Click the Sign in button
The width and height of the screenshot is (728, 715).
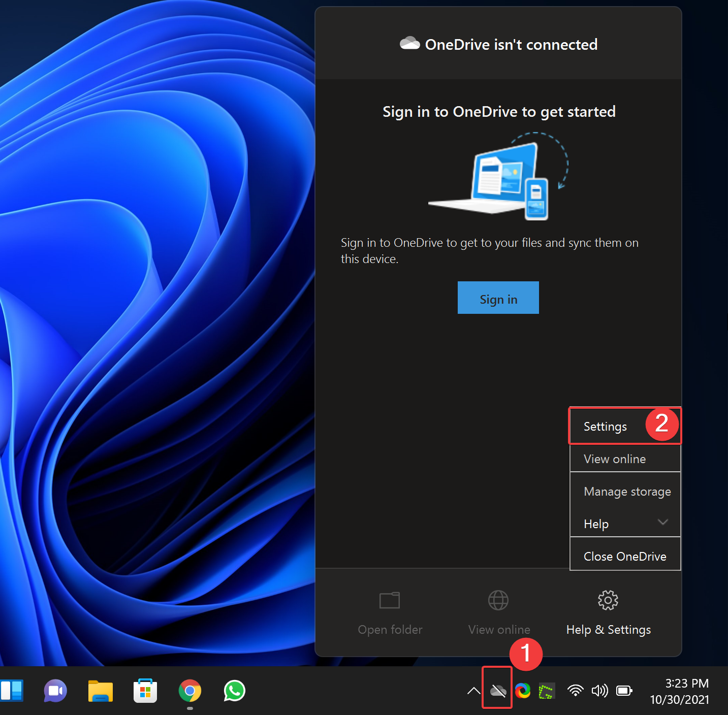(x=498, y=298)
